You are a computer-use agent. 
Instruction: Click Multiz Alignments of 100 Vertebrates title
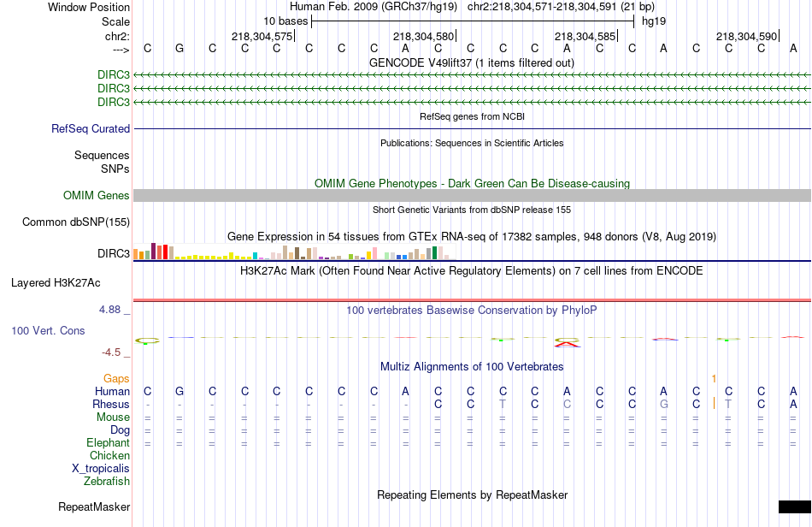coord(472,367)
